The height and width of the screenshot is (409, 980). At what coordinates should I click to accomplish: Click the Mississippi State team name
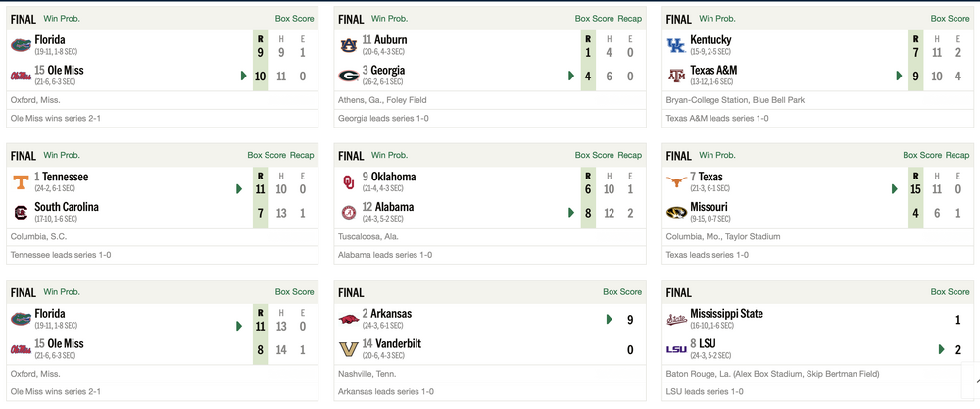(x=726, y=314)
